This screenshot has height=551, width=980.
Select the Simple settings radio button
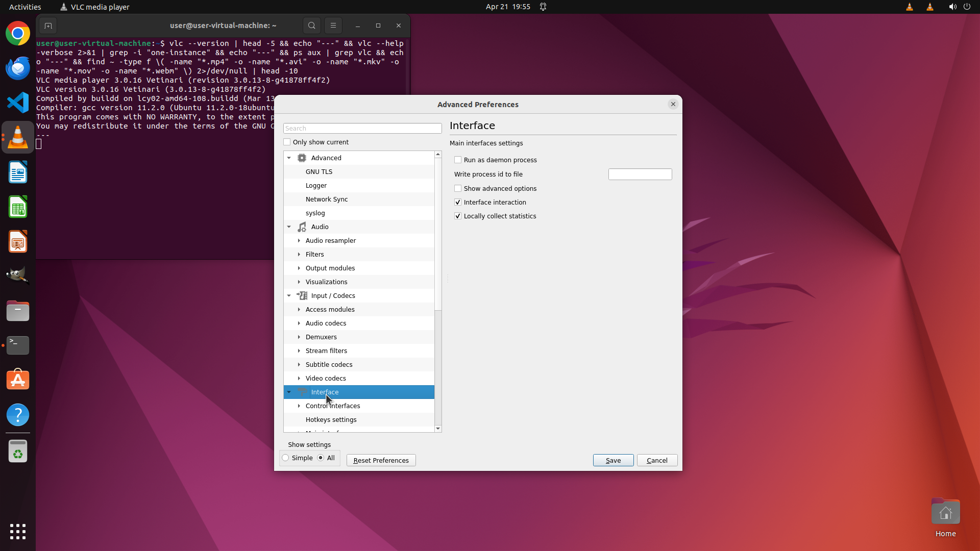tap(286, 458)
